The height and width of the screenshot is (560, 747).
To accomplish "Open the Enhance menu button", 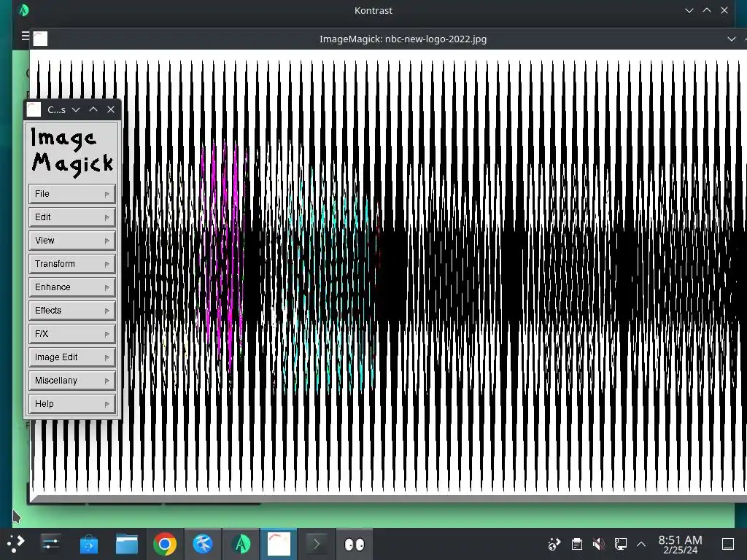I will click(72, 287).
